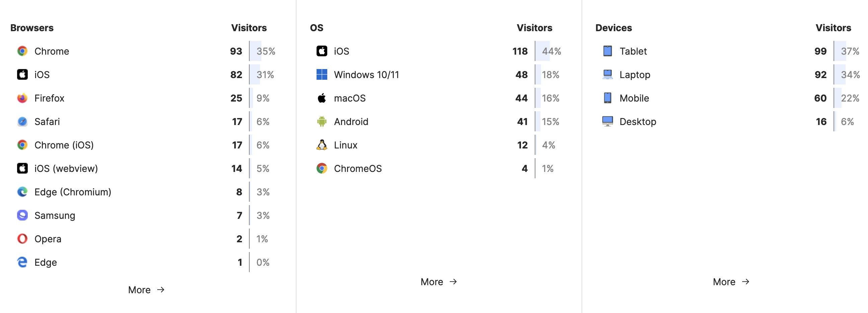This screenshot has height=313, width=868.
Task: Click the Desktop monitor icon
Action: click(x=608, y=121)
